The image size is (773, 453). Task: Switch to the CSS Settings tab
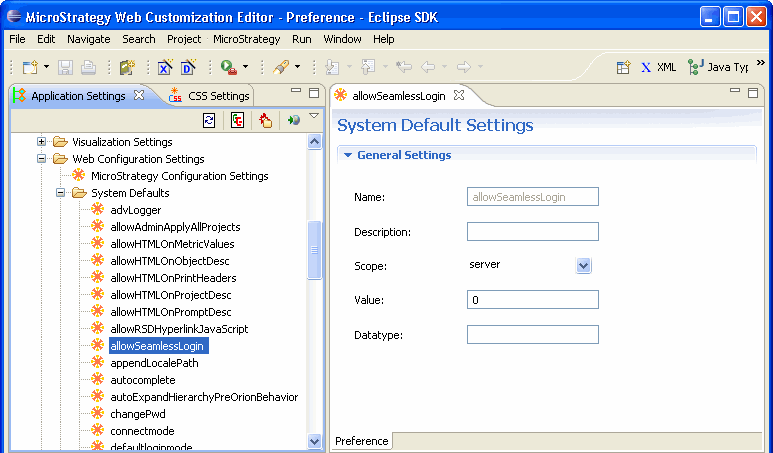point(209,96)
